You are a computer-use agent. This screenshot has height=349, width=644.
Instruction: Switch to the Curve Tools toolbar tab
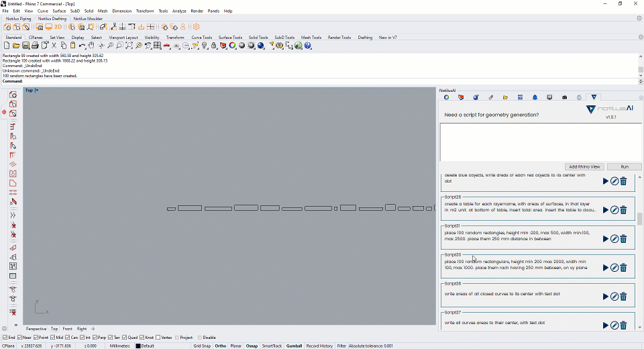(202, 38)
